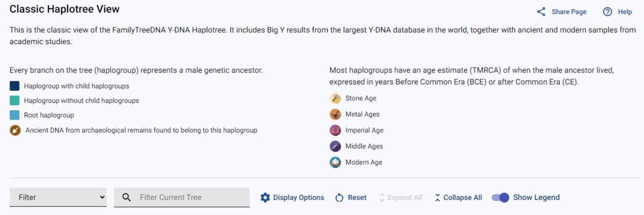Image resolution: width=644 pixels, height=215 pixels.
Task: Click the Stone Age era icon
Action: tap(335, 98)
